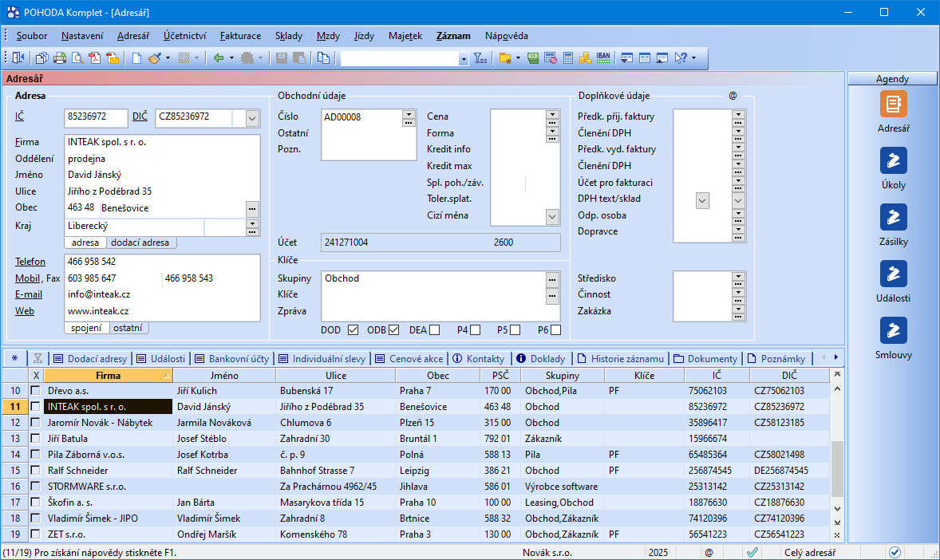940x560 pixels.
Task: Open the favorite folder dropdown arrow
Action: pos(518,58)
